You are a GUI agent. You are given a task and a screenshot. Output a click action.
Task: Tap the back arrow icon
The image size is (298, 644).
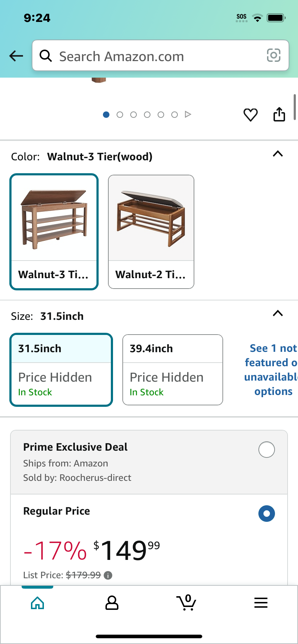click(x=16, y=56)
